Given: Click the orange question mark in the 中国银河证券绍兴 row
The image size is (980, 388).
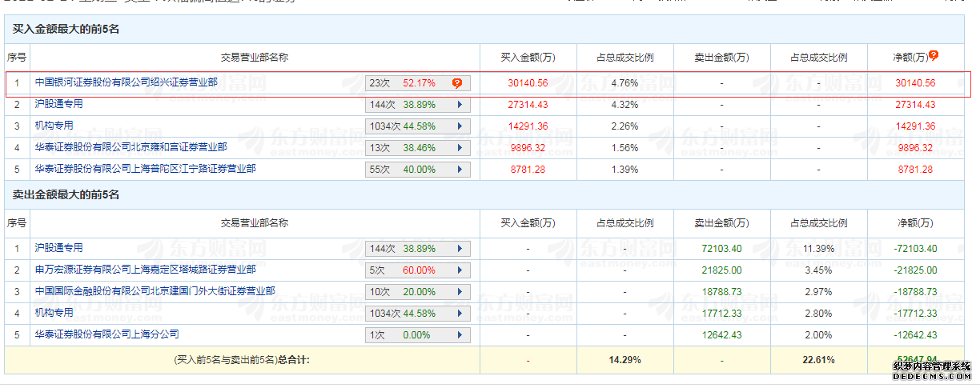Looking at the screenshot, I should pyautogui.click(x=456, y=82).
